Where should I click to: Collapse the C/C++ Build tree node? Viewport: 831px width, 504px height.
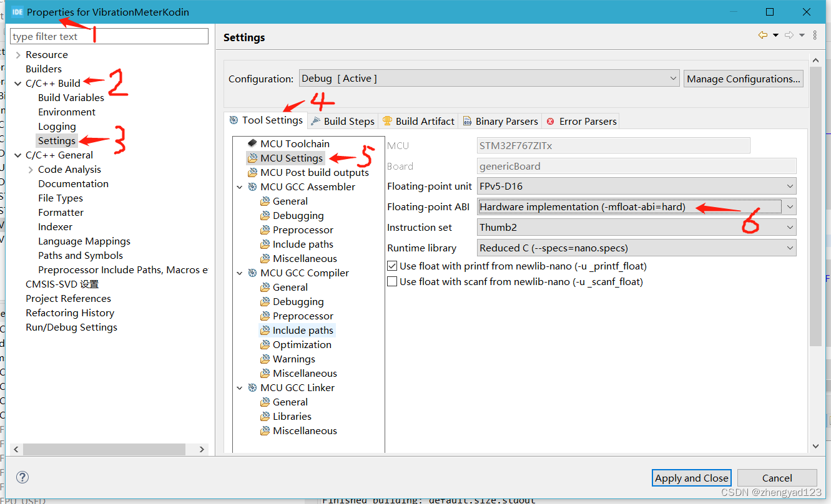18,84
